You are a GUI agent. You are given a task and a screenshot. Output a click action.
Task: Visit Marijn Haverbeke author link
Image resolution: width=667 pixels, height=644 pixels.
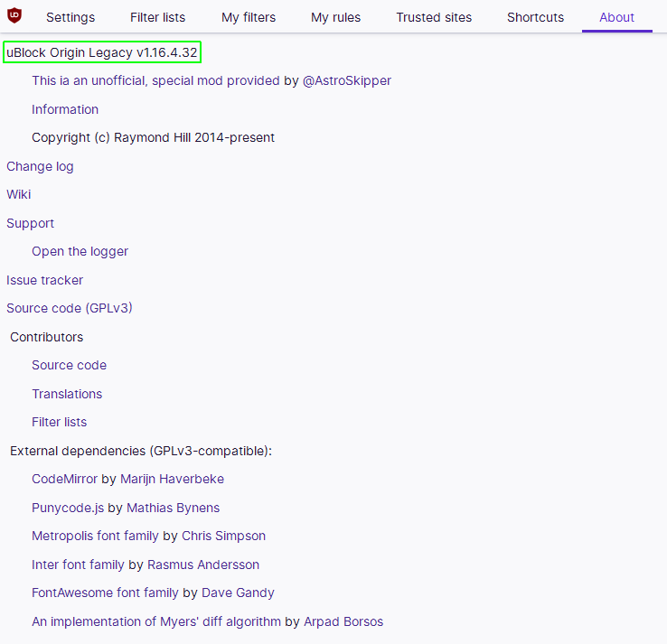(x=173, y=479)
